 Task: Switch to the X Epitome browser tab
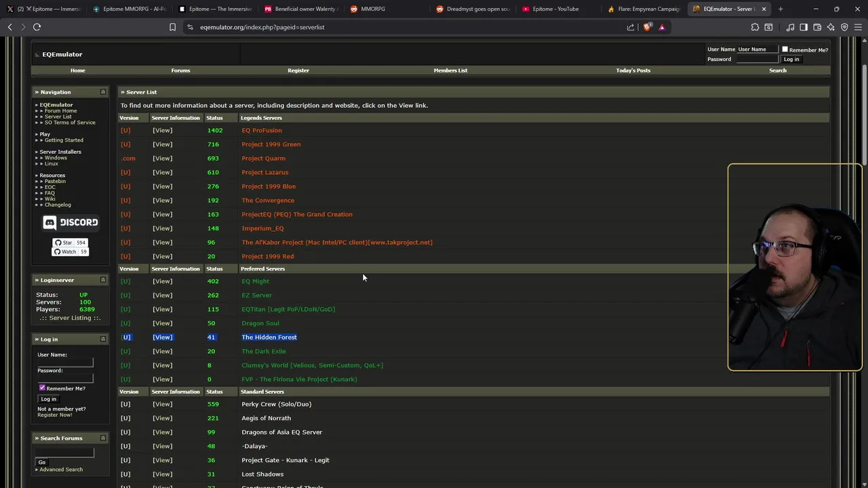point(43,9)
